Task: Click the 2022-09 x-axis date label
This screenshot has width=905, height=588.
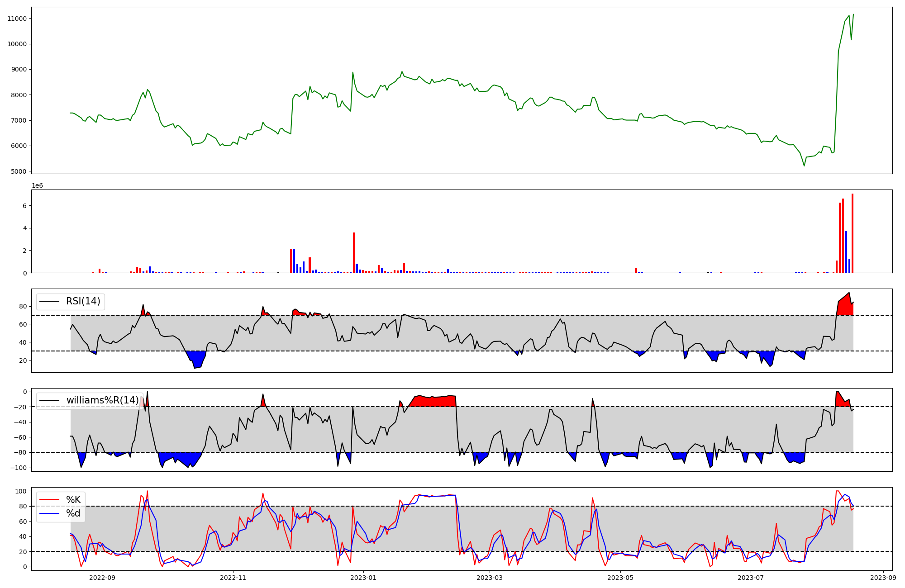Action: 103,578
